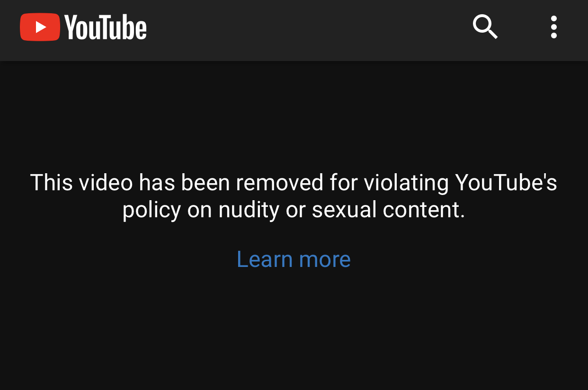Click the red YouTube play logo
The height and width of the screenshot is (390, 588).
40,27
